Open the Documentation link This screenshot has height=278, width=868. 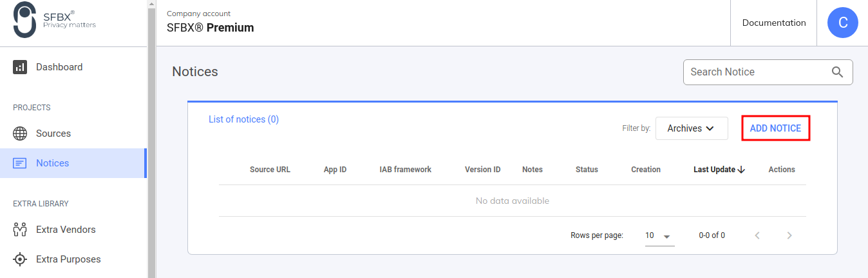(773, 23)
